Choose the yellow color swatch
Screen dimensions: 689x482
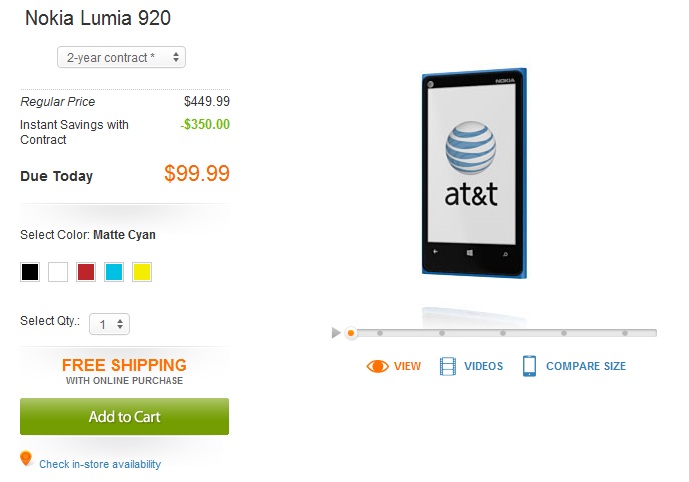click(x=142, y=271)
